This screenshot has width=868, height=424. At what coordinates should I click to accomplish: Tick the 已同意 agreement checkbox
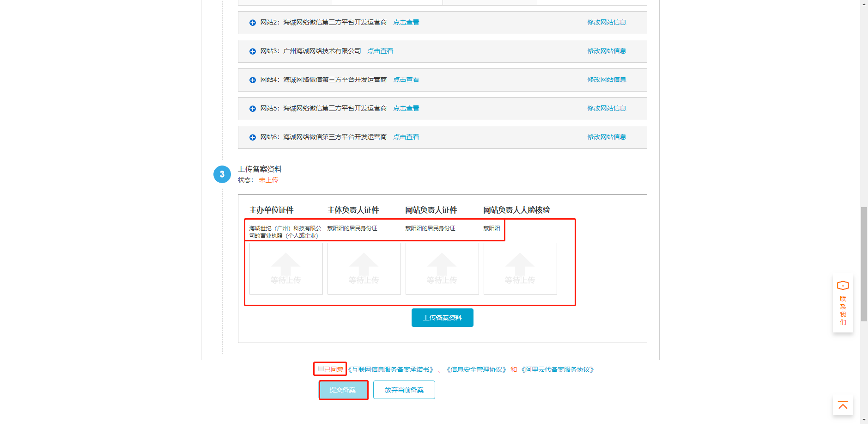[x=321, y=369]
